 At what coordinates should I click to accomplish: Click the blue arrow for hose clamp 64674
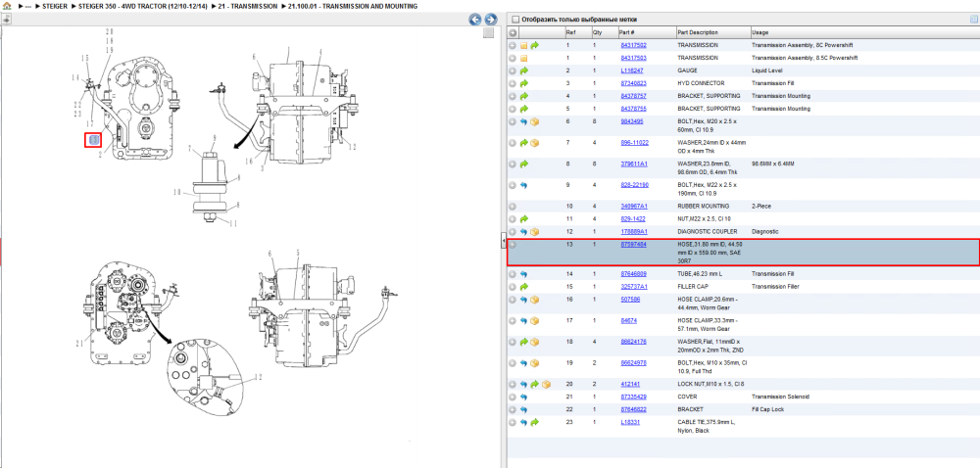pos(524,321)
